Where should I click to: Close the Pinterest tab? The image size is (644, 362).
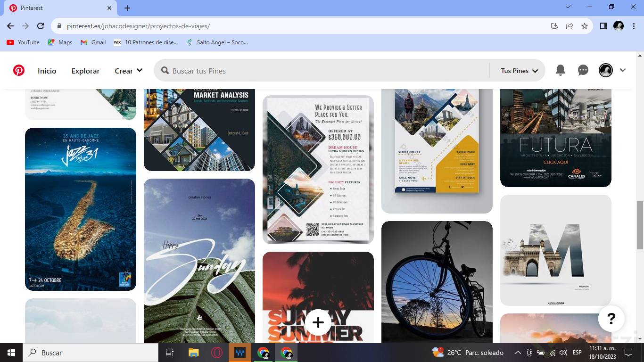pyautogui.click(x=109, y=8)
